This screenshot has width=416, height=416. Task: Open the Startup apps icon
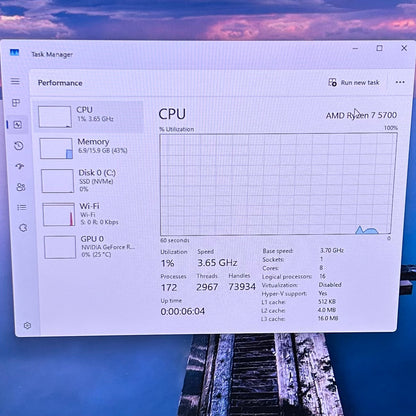(x=20, y=166)
